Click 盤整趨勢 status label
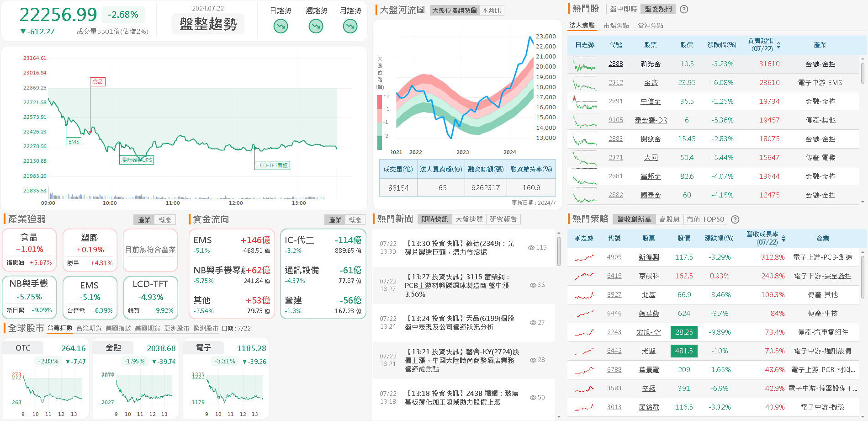 (208, 24)
